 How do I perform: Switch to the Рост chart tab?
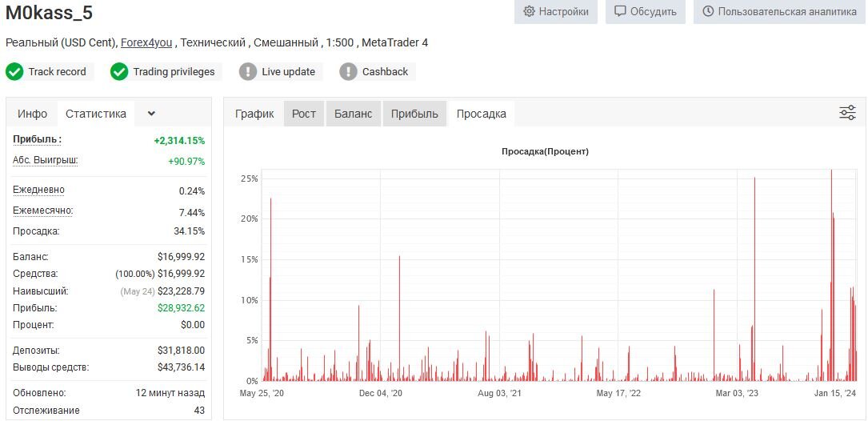tap(304, 114)
